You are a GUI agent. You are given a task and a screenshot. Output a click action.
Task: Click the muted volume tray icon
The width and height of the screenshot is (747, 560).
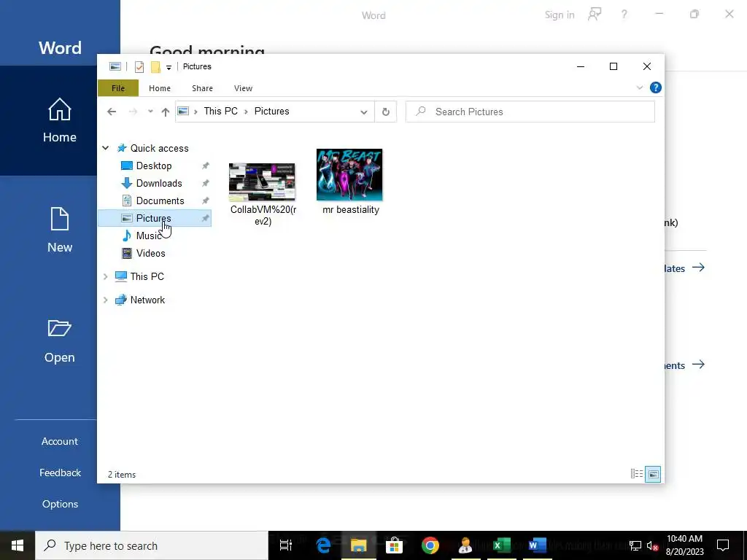pyautogui.click(x=653, y=545)
